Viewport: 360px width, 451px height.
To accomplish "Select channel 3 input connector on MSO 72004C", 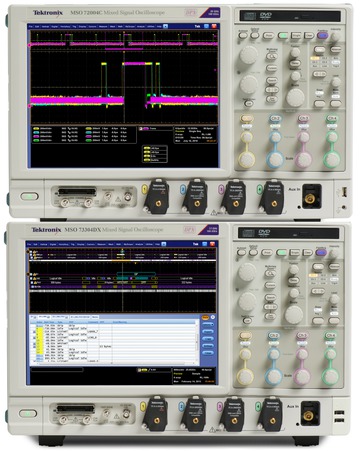I will tap(236, 203).
